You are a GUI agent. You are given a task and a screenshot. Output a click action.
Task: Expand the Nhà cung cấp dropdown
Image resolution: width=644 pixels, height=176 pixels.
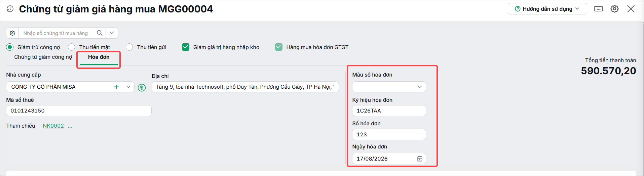[128, 87]
